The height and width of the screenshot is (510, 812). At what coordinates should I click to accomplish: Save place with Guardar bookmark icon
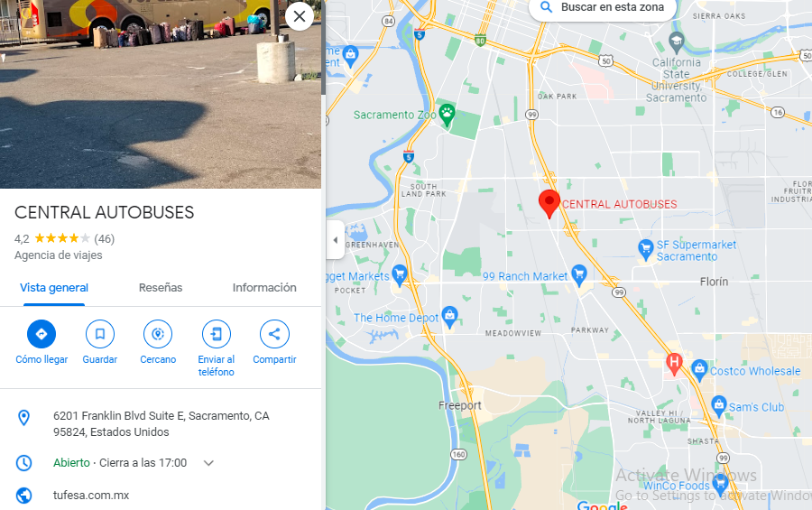100,334
